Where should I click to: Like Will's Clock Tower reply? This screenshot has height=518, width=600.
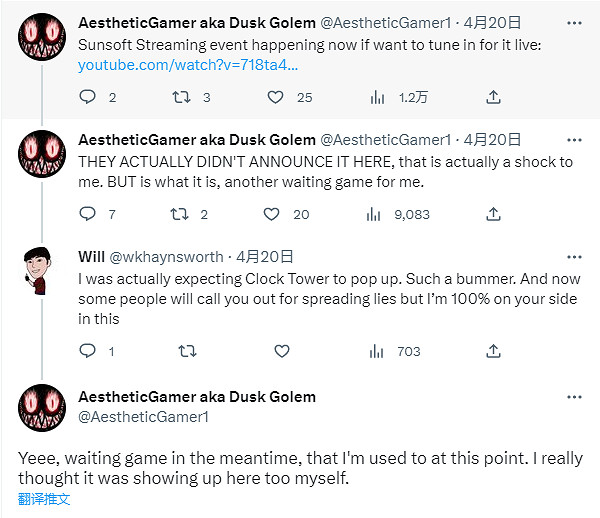click(281, 351)
